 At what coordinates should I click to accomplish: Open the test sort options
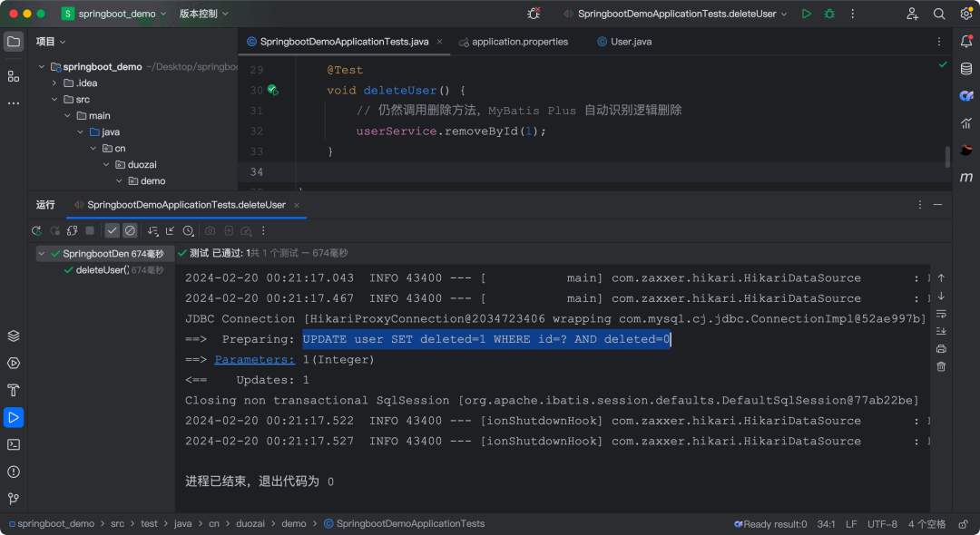[x=152, y=231]
